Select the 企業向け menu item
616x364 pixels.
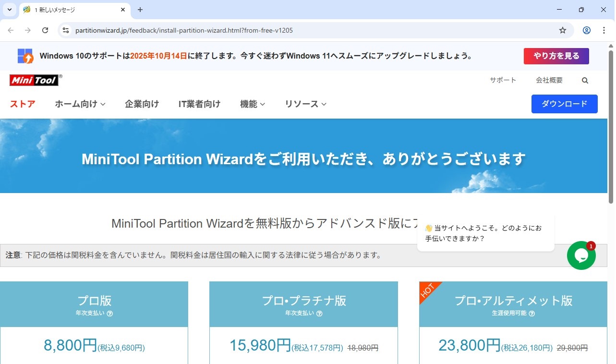coord(142,104)
